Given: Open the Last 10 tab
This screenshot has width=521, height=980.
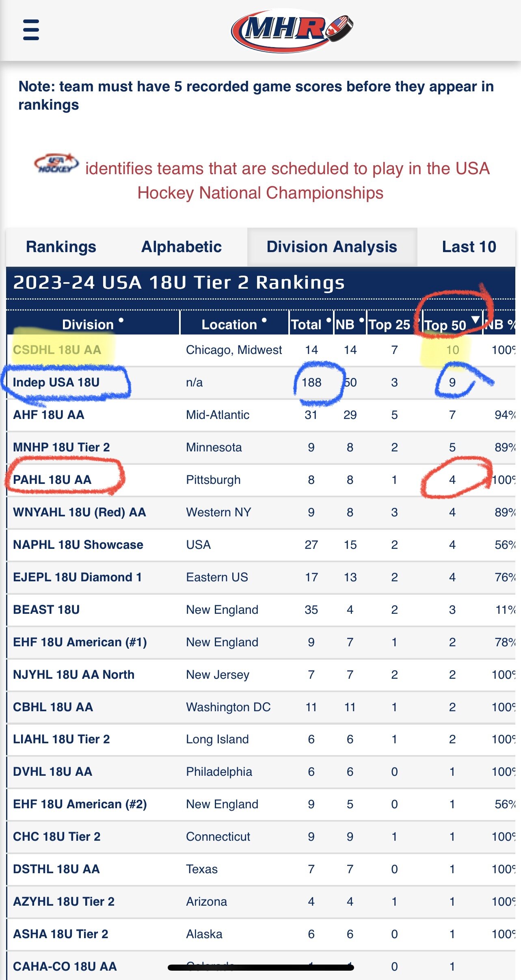Looking at the screenshot, I should pyautogui.click(x=469, y=246).
